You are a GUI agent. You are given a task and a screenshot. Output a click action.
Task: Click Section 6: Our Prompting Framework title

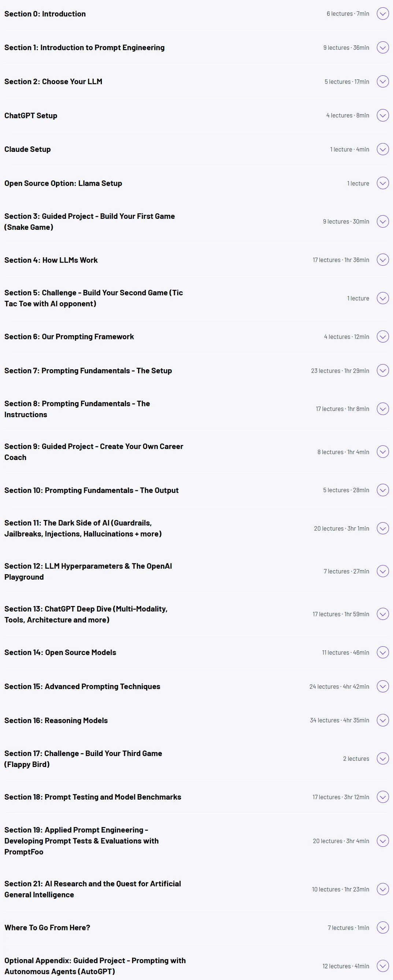[69, 337]
